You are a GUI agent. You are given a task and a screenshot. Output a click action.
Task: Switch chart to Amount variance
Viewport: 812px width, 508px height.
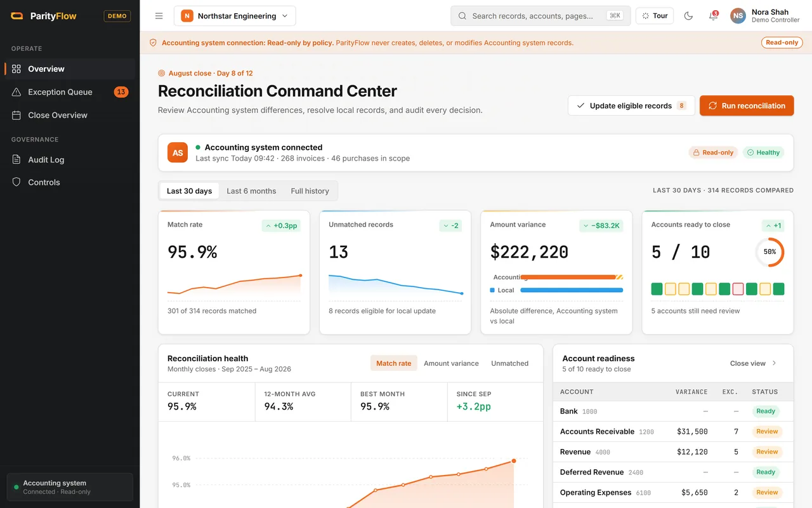click(451, 363)
